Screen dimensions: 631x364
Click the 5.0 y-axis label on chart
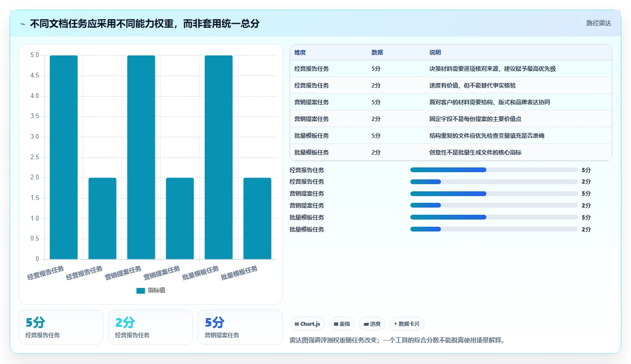coord(34,55)
